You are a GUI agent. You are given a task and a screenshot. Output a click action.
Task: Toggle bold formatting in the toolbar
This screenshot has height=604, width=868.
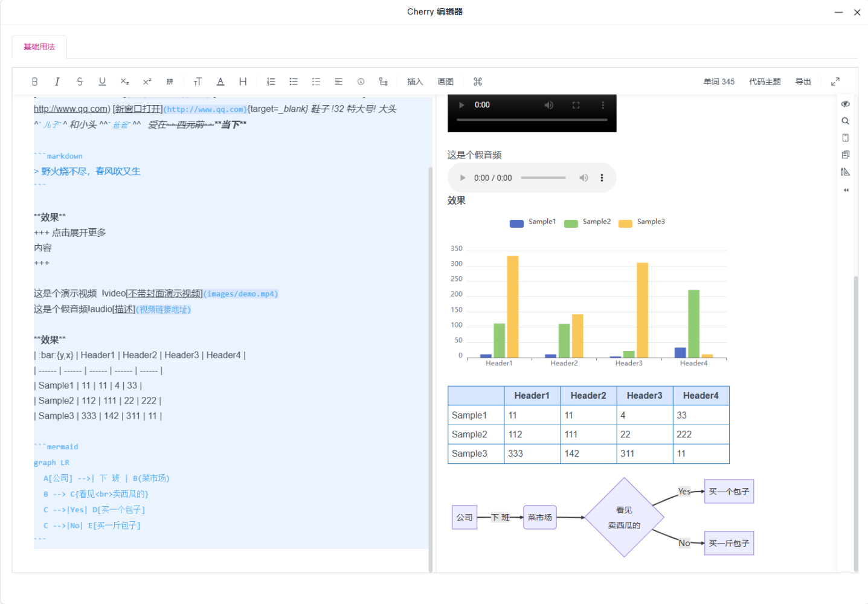pyautogui.click(x=34, y=82)
